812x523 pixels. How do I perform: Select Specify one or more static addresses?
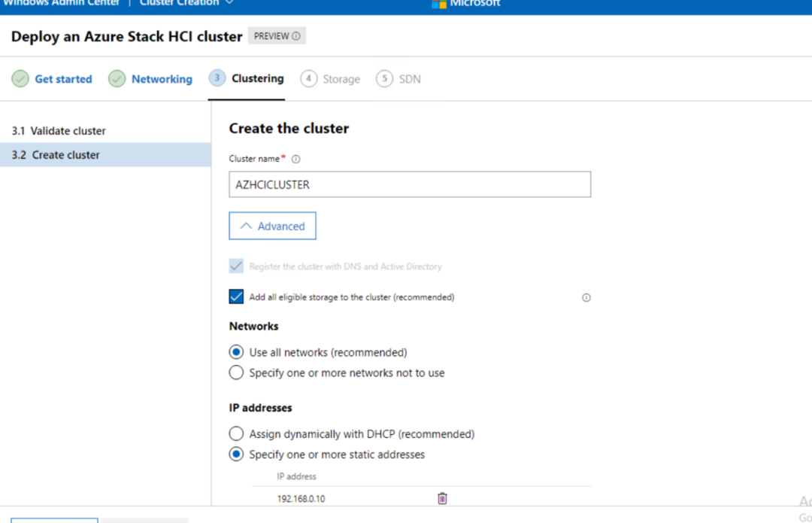(x=236, y=454)
